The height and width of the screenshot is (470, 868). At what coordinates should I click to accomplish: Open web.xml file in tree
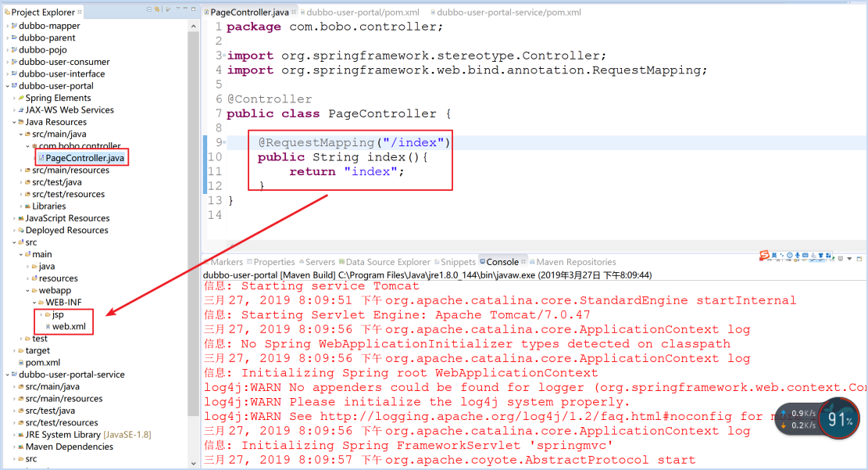[x=69, y=326]
